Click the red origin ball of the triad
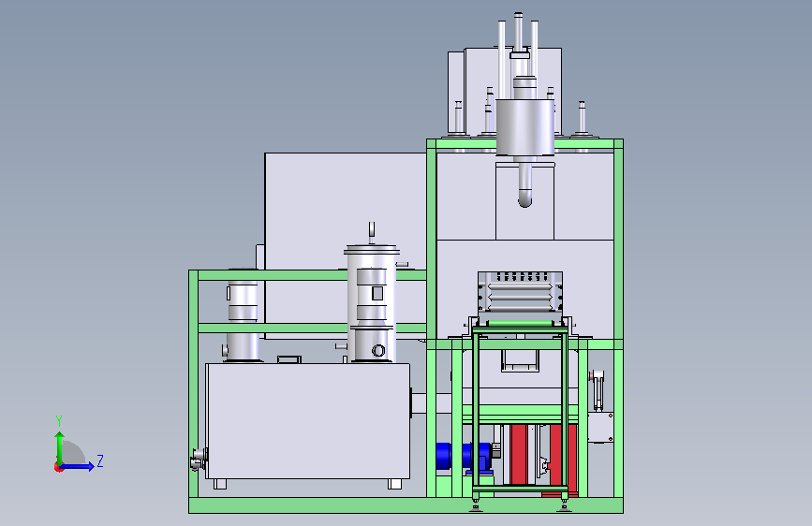The width and height of the screenshot is (812, 526). (x=58, y=467)
